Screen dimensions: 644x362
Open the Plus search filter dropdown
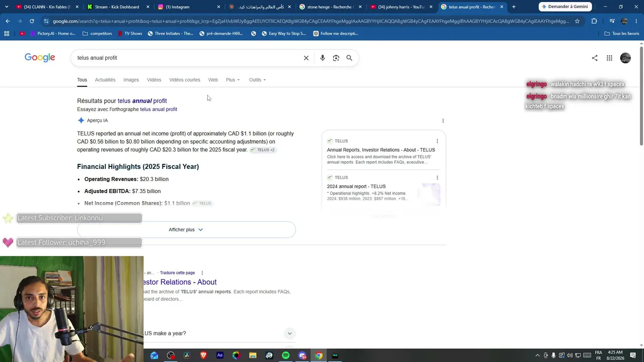[233, 80]
